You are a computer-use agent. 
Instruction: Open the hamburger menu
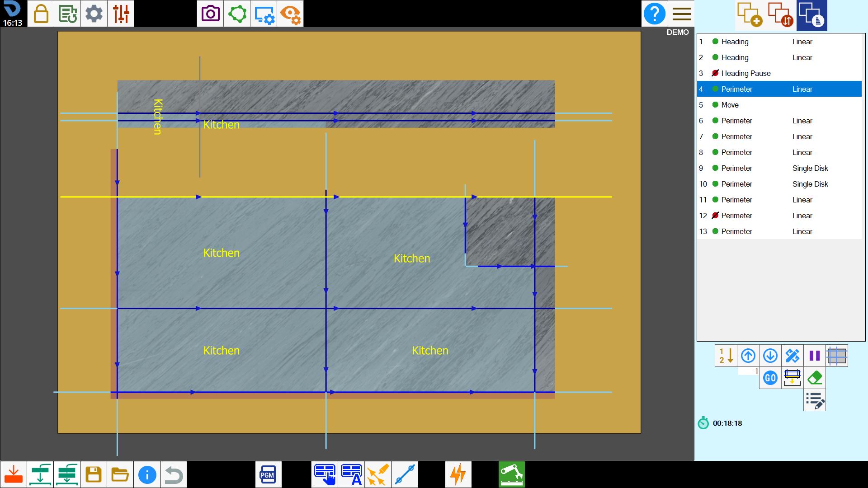pos(681,14)
